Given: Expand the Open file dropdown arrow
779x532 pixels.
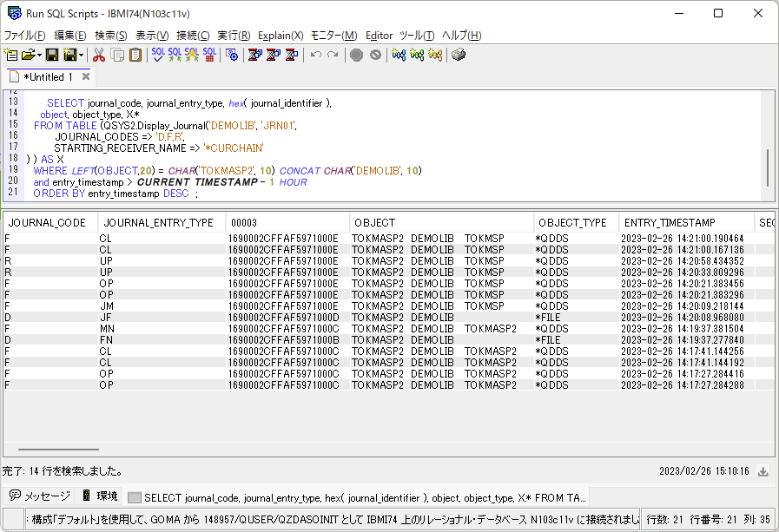Looking at the screenshot, I should click(39, 55).
